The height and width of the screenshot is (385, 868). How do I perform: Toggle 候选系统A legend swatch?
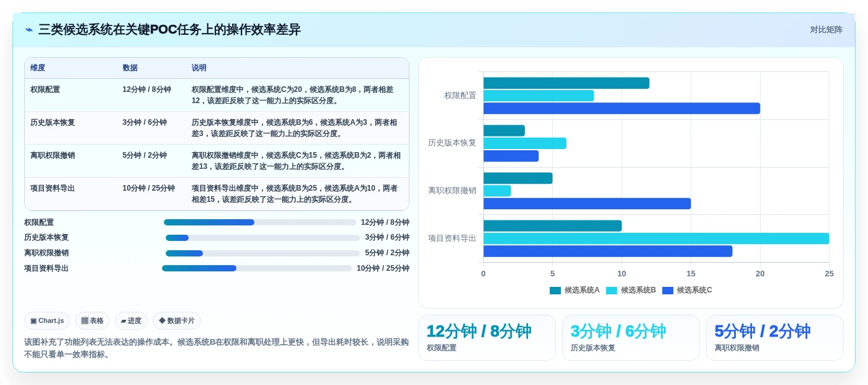[555, 291]
